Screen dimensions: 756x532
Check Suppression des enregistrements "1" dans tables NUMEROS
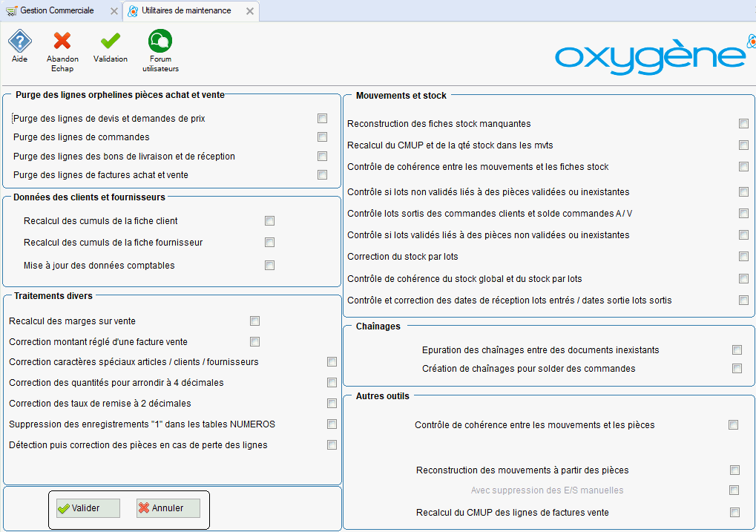coord(332,424)
